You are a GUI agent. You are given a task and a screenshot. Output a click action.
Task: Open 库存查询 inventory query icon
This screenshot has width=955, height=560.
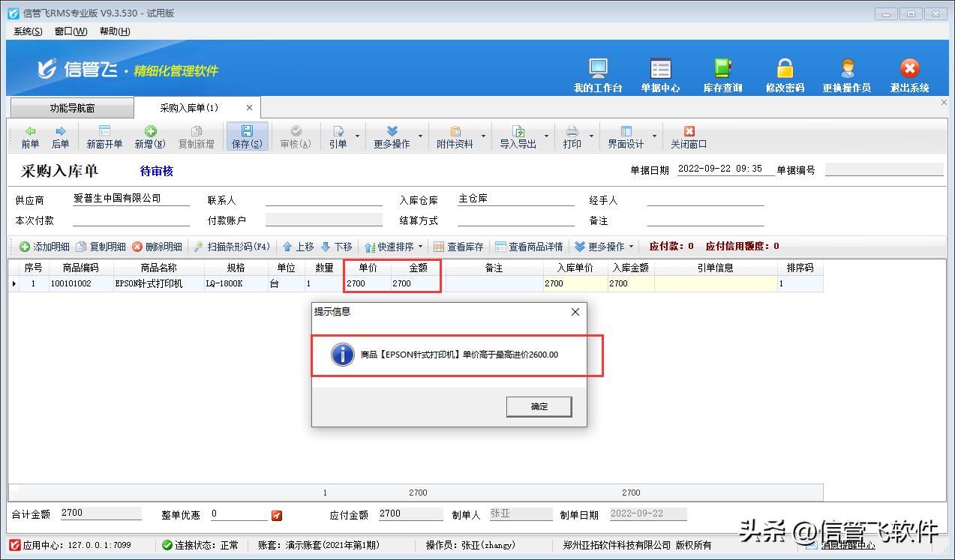click(722, 73)
